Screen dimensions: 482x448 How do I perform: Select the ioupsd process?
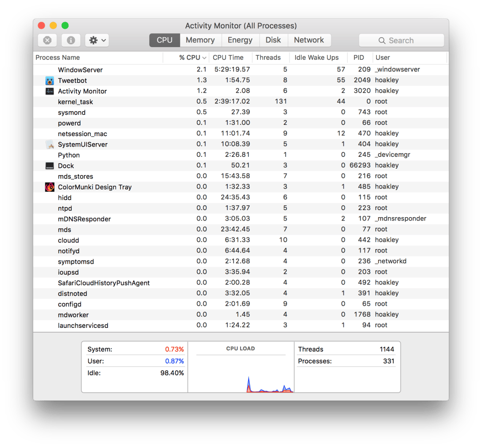click(241, 272)
